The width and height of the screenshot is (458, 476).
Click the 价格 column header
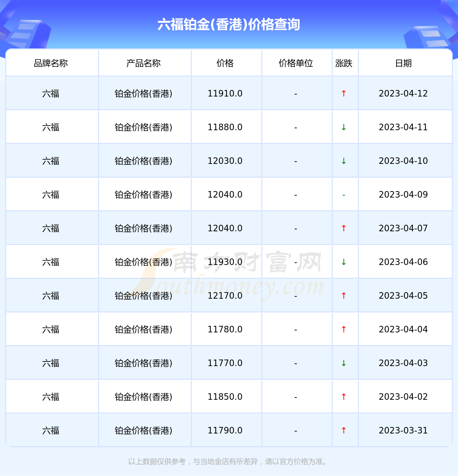tap(225, 63)
